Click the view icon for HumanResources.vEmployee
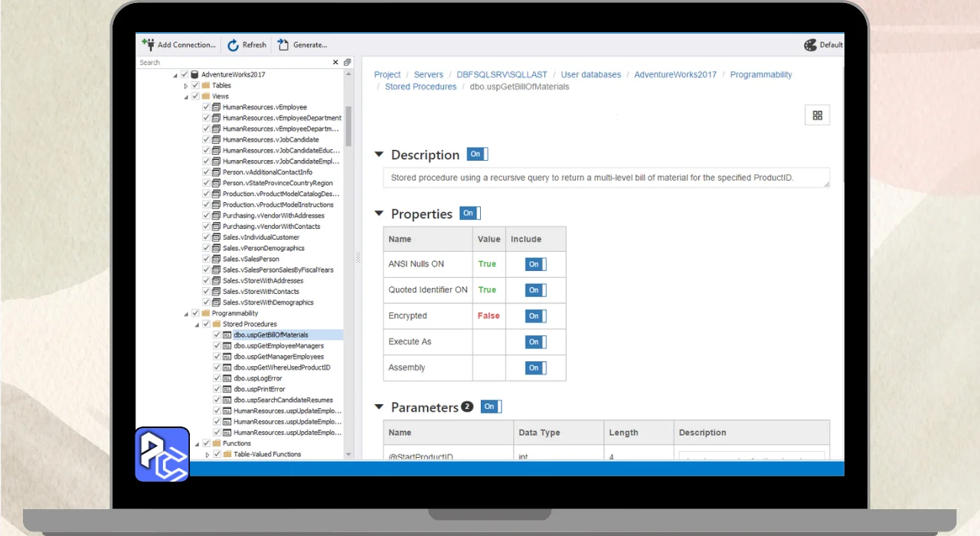Image resolution: width=980 pixels, height=536 pixels. [x=217, y=107]
